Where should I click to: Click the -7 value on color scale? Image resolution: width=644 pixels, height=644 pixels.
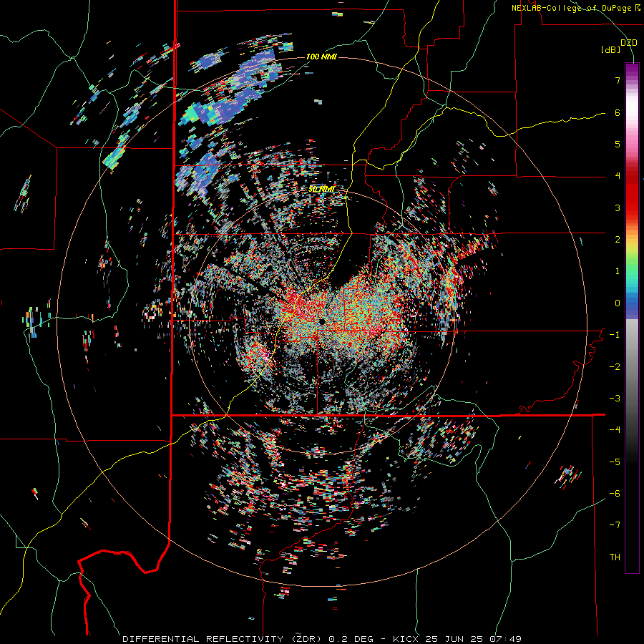click(615, 525)
